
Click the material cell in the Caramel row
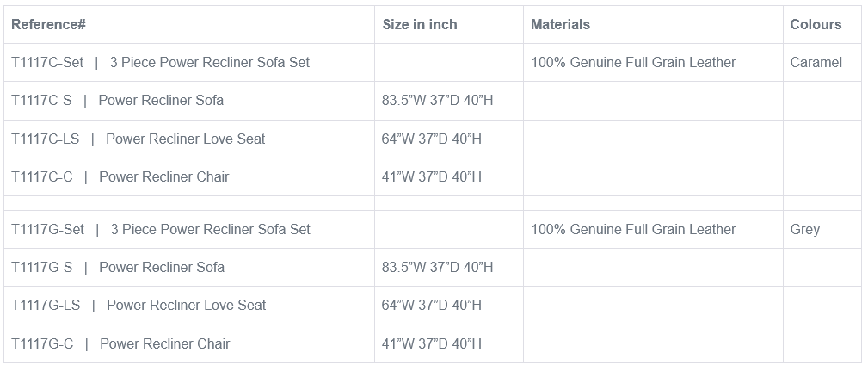pos(633,63)
